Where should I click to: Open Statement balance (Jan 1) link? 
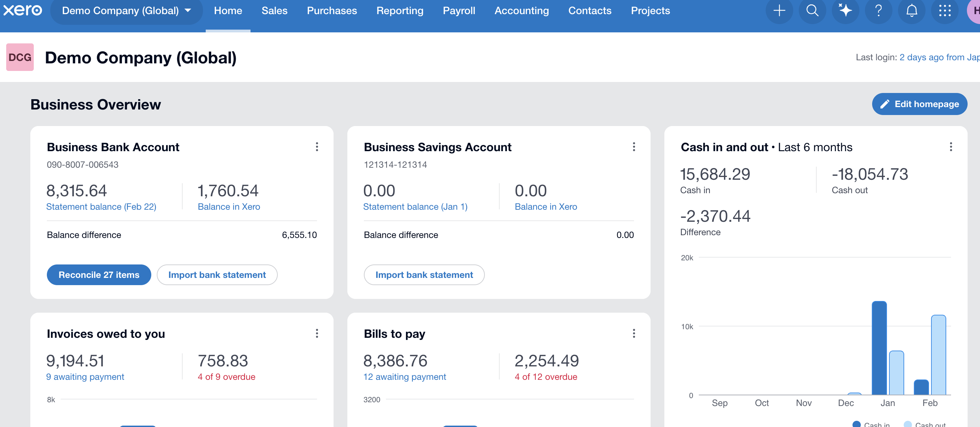[415, 207]
